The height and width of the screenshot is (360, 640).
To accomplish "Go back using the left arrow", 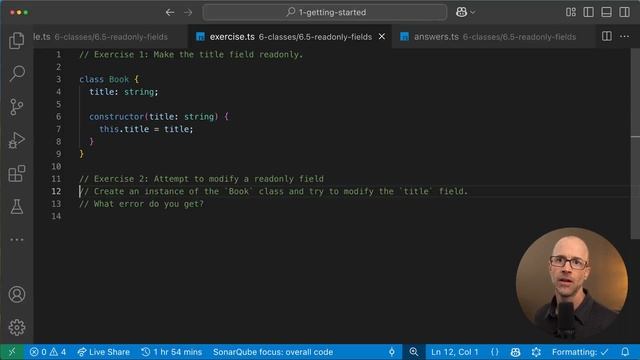I will 170,12.
